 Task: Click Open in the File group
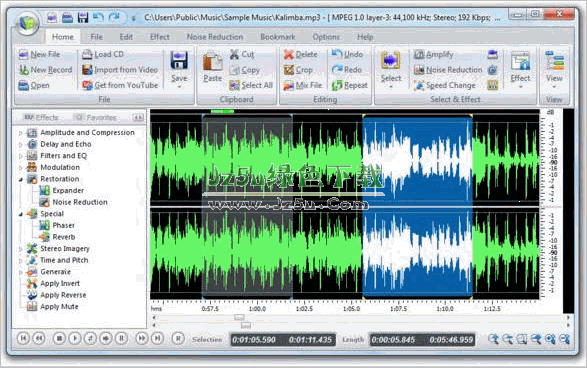(x=34, y=85)
